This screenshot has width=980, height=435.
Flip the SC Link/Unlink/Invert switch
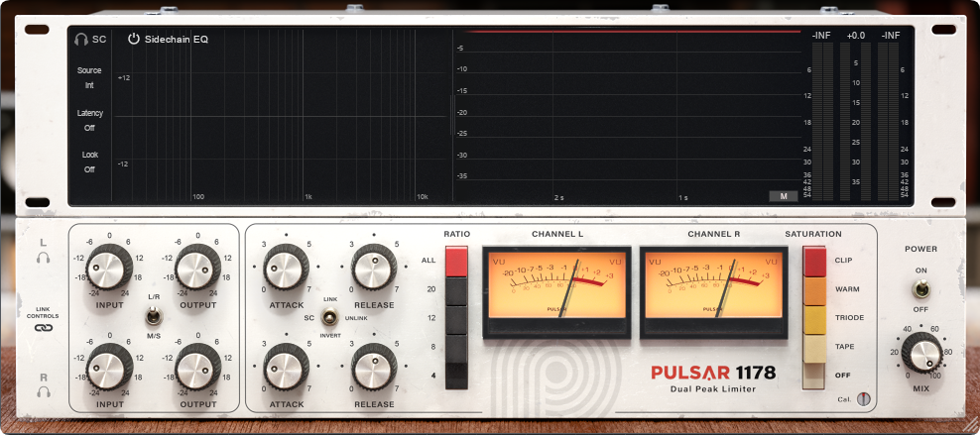[327, 317]
